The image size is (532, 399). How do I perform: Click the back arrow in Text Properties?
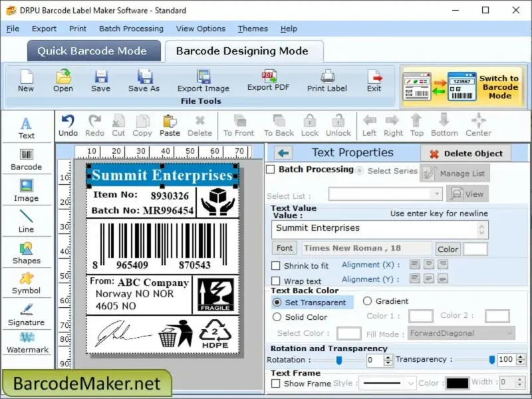click(283, 153)
